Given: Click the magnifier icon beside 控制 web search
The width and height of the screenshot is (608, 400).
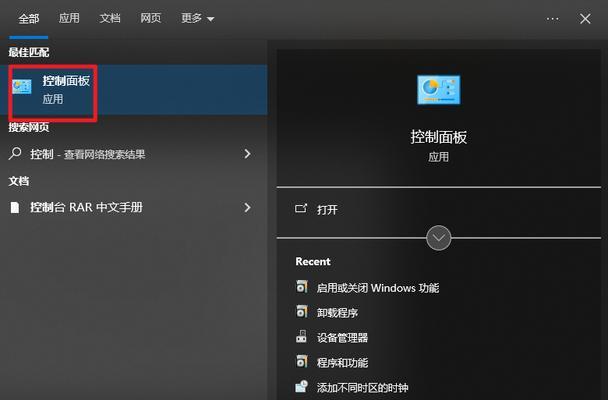Looking at the screenshot, I should [x=15, y=153].
